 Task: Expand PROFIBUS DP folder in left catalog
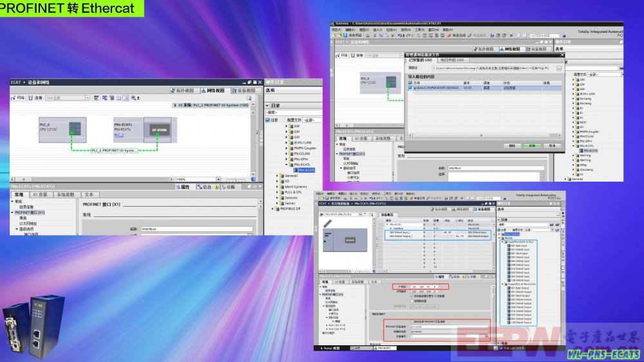click(273, 209)
